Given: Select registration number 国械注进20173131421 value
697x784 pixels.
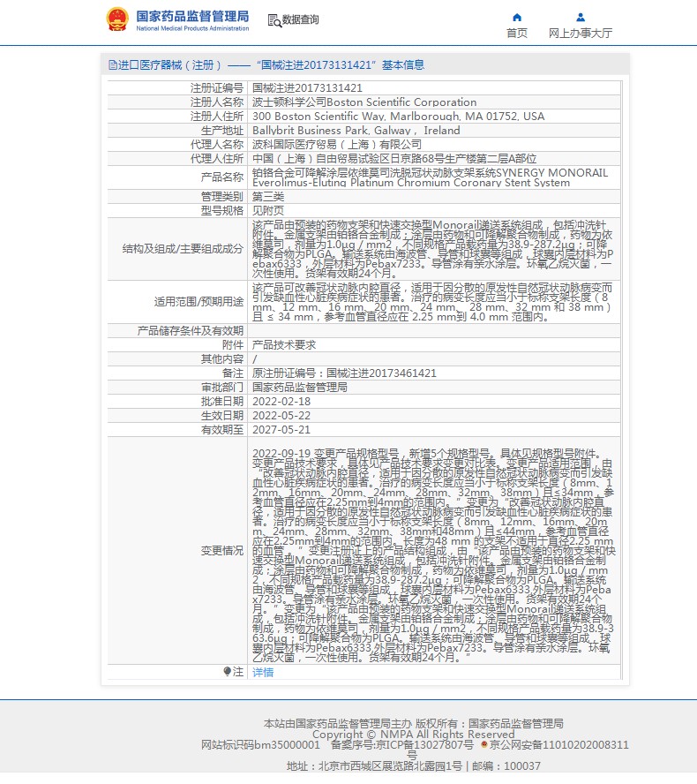Looking at the screenshot, I should pos(307,88).
